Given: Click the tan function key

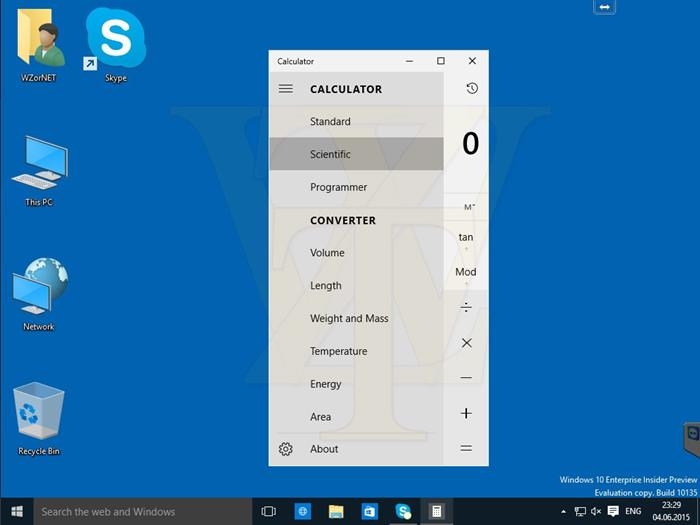Looking at the screenshot, I should [466, 238].
